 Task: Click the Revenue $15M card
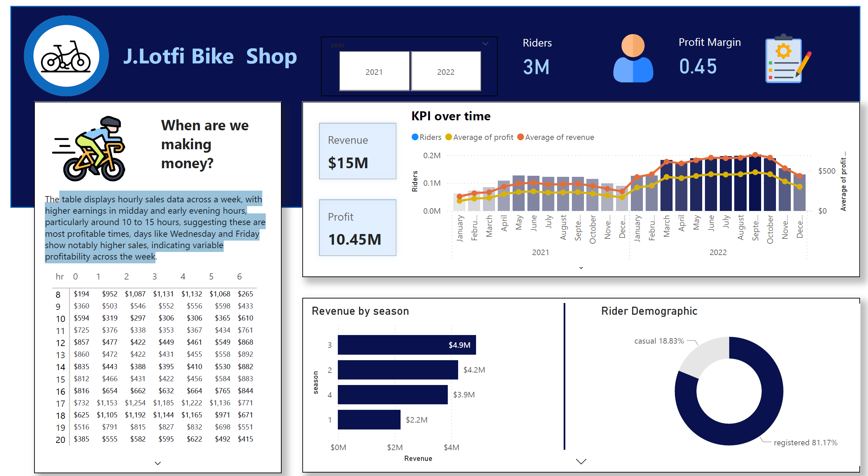[357, 151]
